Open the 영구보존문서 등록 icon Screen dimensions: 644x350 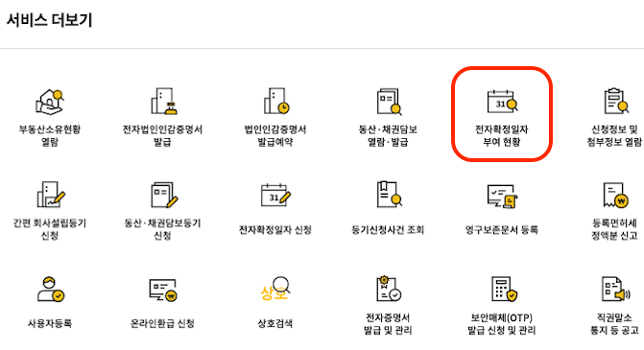[x=502, y=196]
